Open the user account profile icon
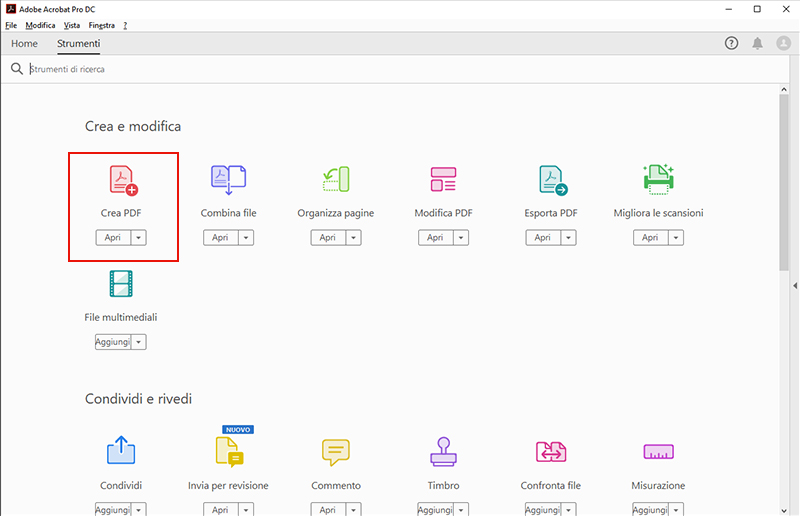This screenshot has height=516, width=800. pos(784,43)
